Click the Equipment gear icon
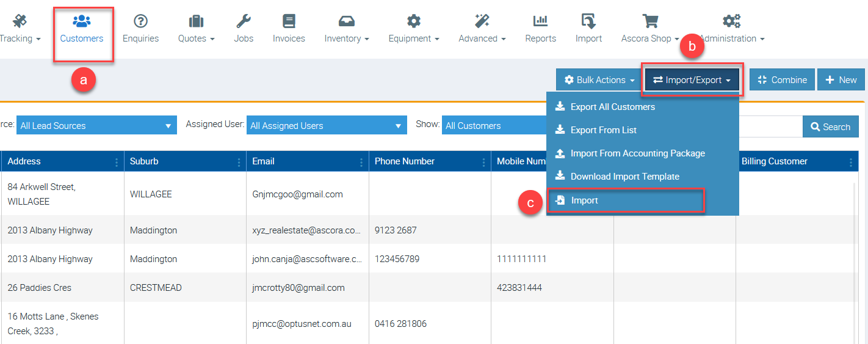Screen dimensions: 868x344 pos(413,22)
